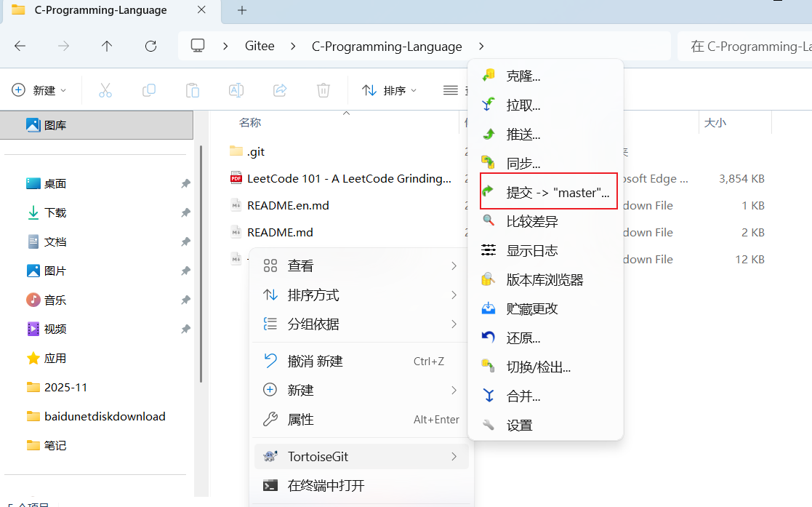
Task: Click C-Programming-Language breadcrumb in address bar
Action: tap(387, 46)
